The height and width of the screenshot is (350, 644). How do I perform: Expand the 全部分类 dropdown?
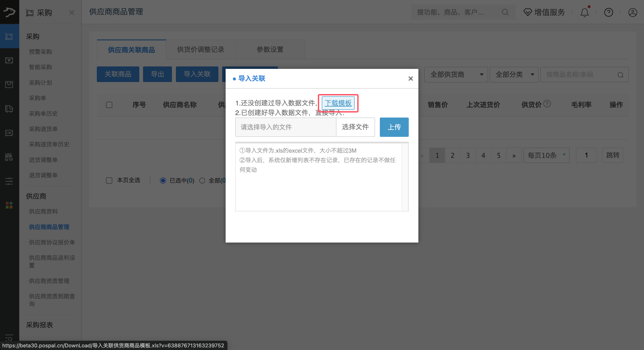(514, 75)
